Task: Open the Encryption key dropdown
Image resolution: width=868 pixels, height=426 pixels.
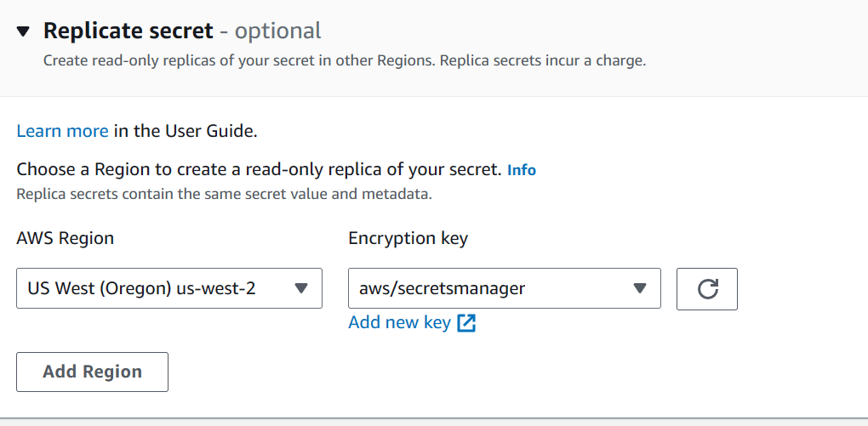Action: click(504, 288)
